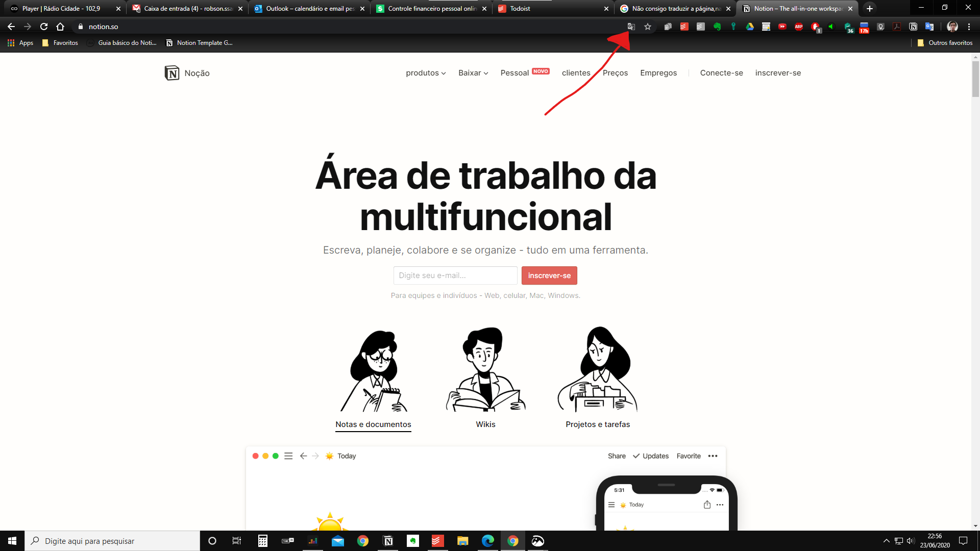This screenshot has width=980, height=551.
Task: Click the Conecte-se login link
Action: pos(722,72)
